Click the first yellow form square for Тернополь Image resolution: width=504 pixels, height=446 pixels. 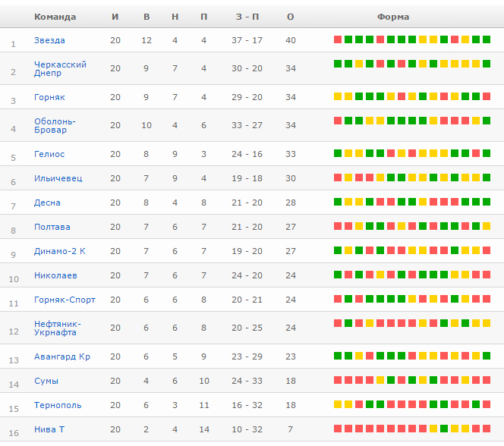coord(338,404)
